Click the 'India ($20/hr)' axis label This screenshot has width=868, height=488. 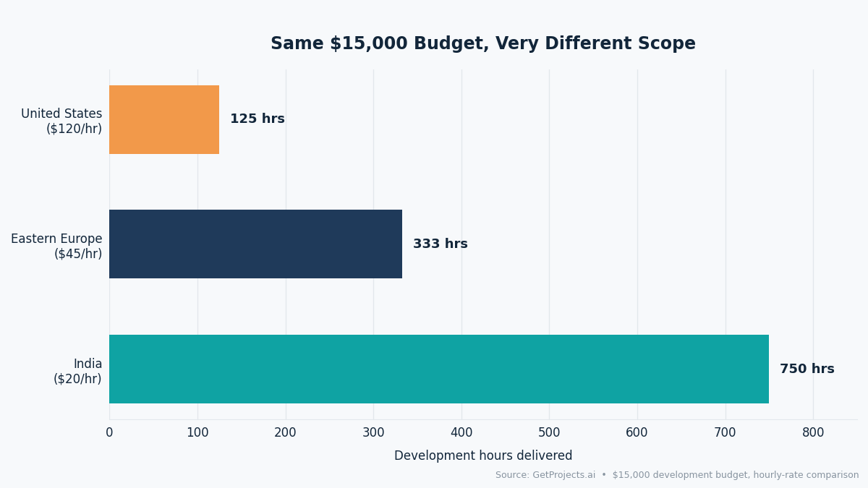77,372
